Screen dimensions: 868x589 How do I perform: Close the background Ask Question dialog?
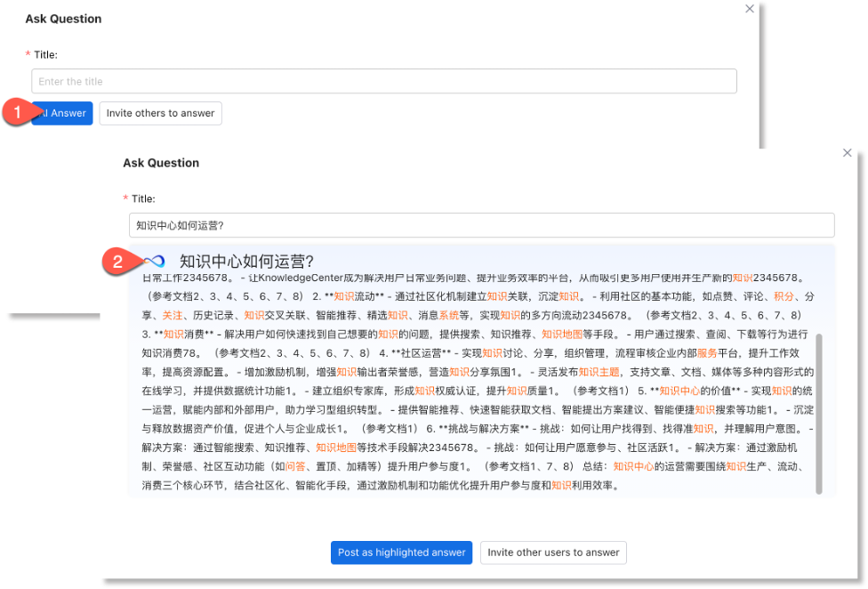[749, 9]
